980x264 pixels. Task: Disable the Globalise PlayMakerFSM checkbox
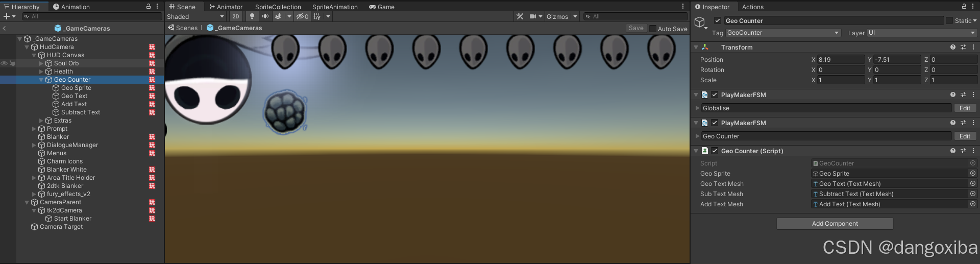715,94
